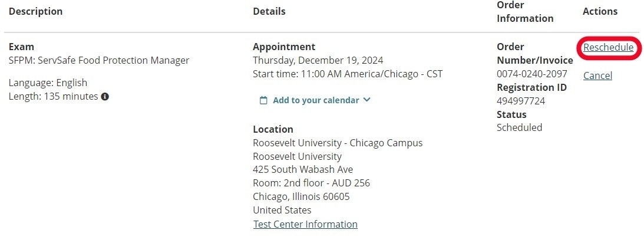Click the appointment date Thursday, December 19

(318, 60)
